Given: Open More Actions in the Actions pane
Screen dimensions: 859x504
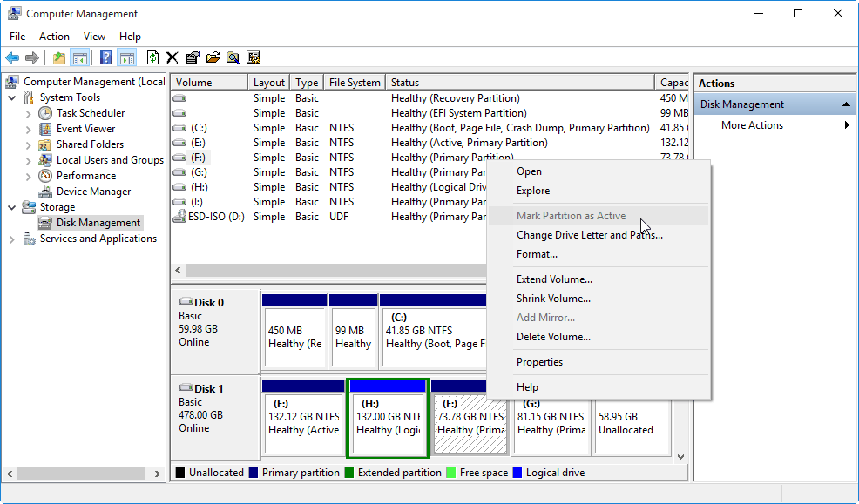Looking at the screenshot, I should (750, 124).
